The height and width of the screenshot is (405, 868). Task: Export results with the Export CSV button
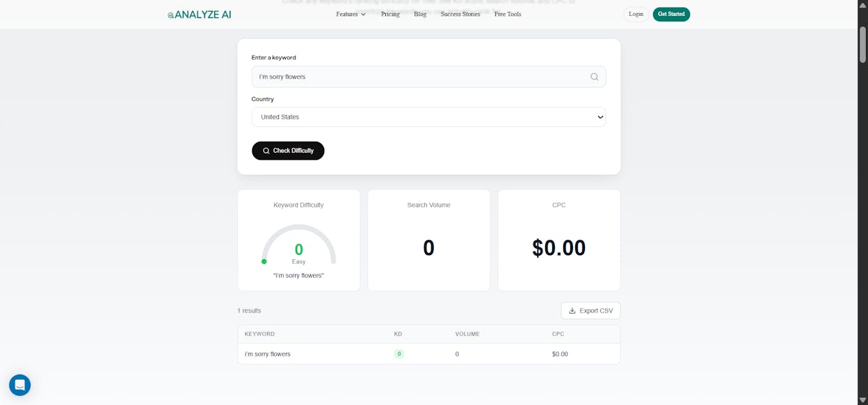point(590,311)
